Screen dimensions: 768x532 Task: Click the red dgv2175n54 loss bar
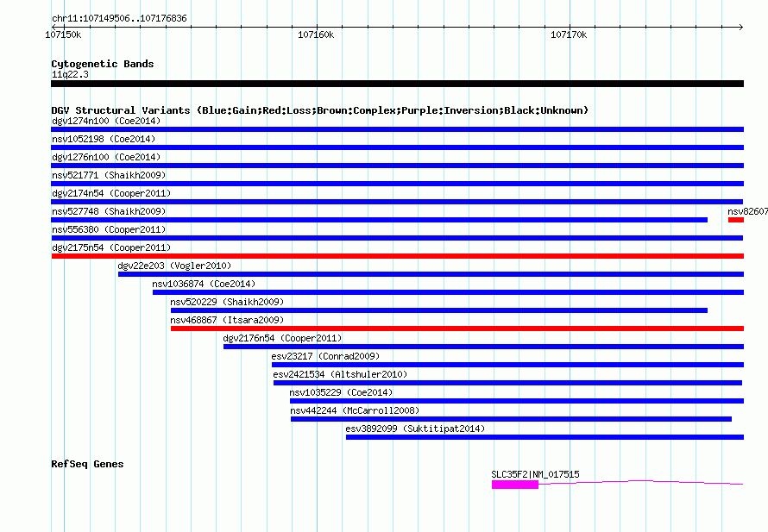coord(398,256)
